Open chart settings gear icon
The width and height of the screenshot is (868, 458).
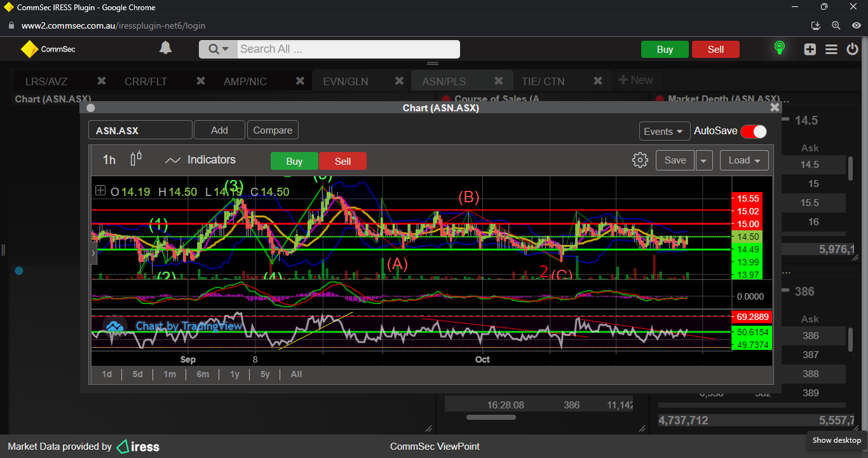640,160
